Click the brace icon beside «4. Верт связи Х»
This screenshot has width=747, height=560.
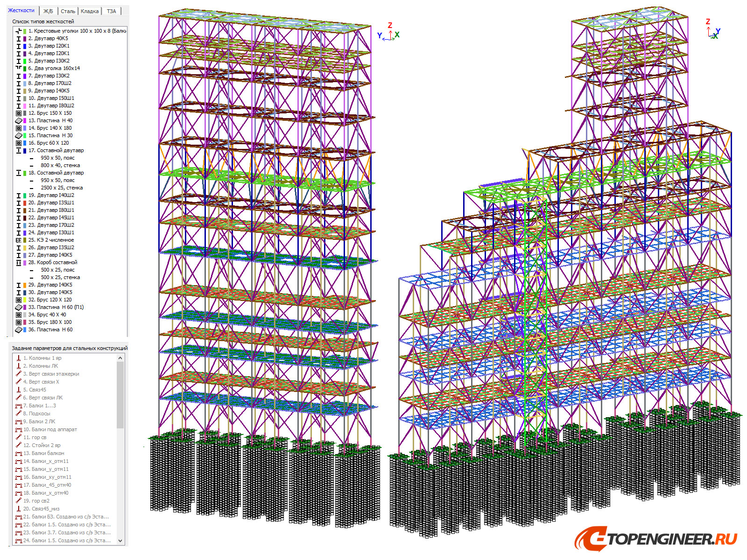click(18, 382)
